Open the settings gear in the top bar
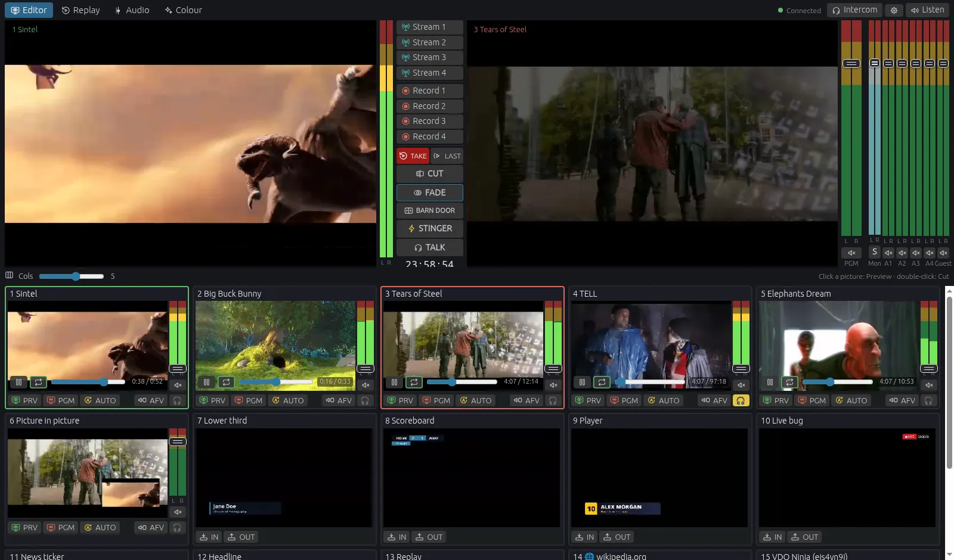 coord(894,10)
